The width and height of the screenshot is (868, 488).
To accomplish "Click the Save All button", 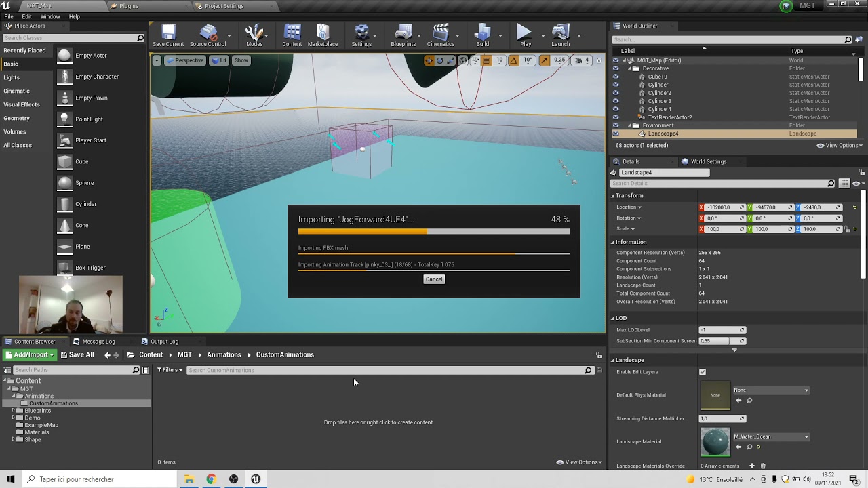I will [77, 354].
